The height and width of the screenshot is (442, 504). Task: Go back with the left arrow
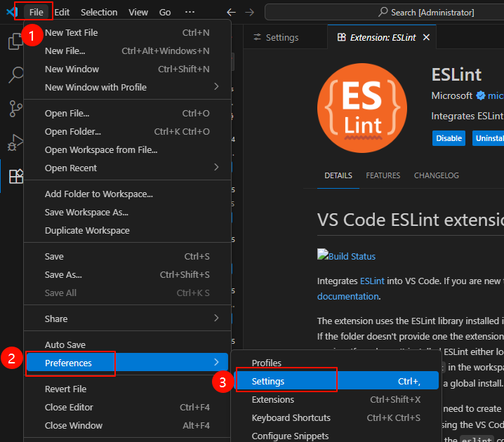coord(231,13)
